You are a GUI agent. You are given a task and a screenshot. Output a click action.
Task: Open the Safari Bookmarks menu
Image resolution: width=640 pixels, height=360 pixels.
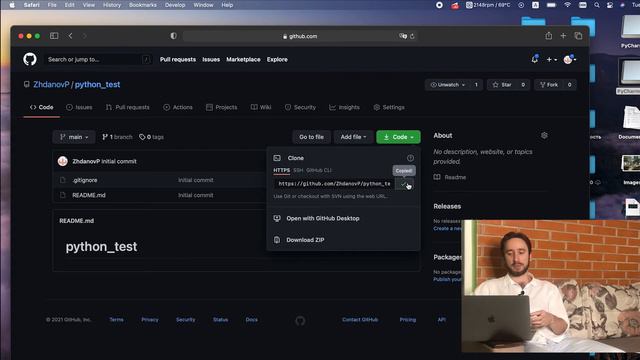(143, 5)
